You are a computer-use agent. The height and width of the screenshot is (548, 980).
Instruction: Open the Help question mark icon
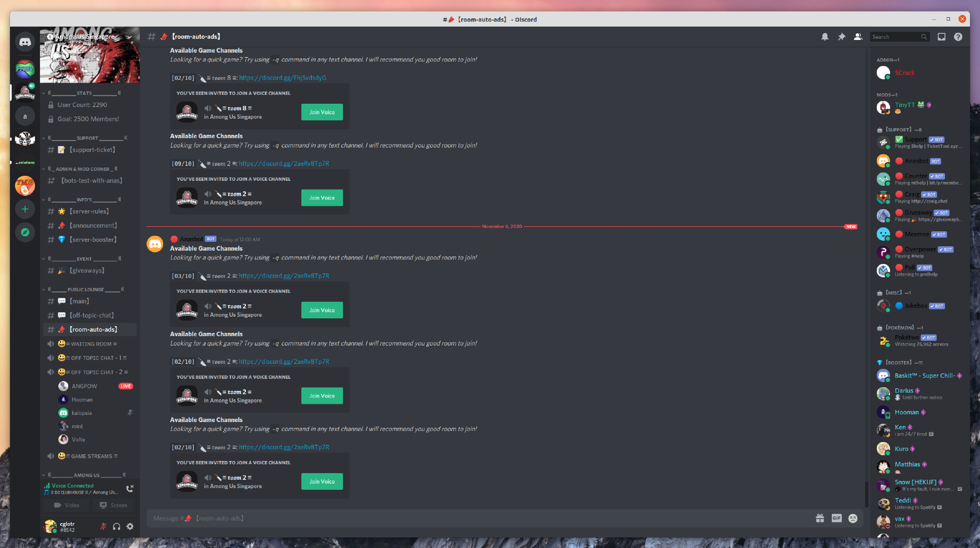958,37
